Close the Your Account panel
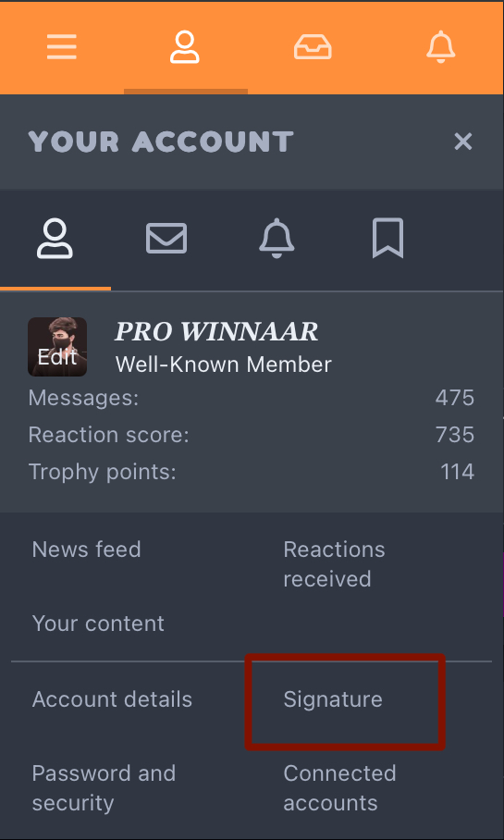This screenshot has width=504, height=840. point(462,142)
